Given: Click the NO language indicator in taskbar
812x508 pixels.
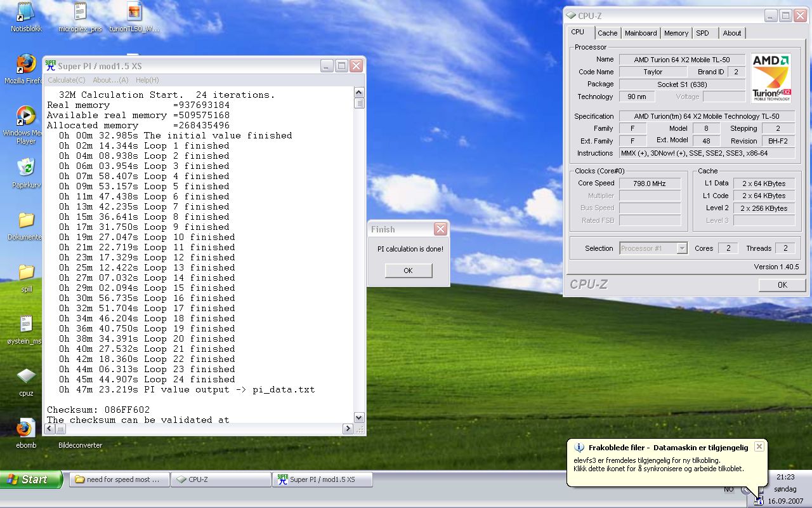Looking at the screenshot, I should (x=729, y=489).
